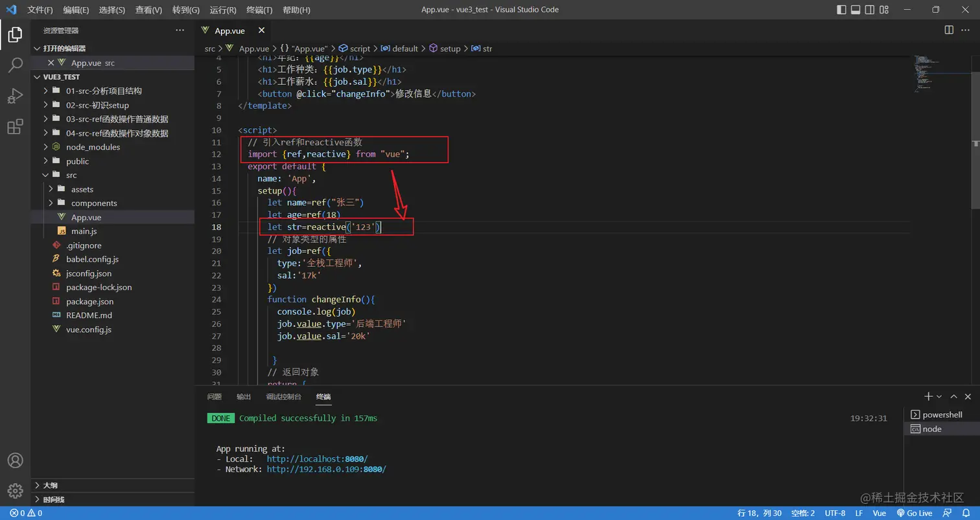Expand the components folder

pos(94,203)
